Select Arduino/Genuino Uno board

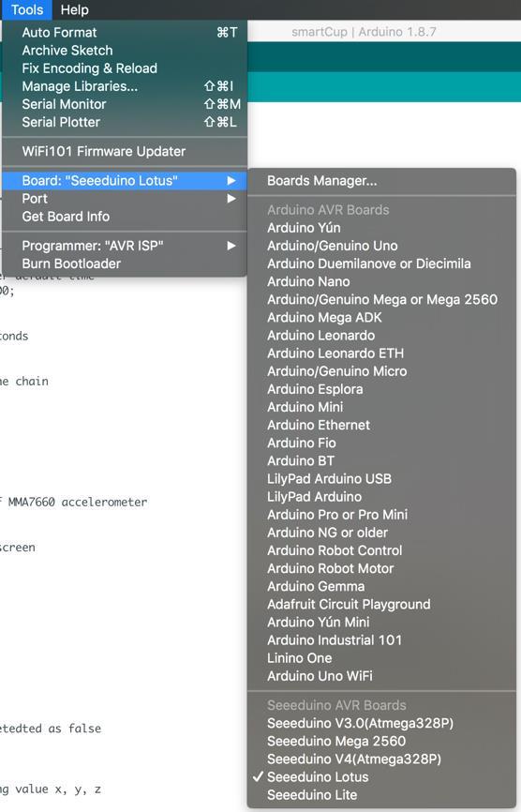381,246
